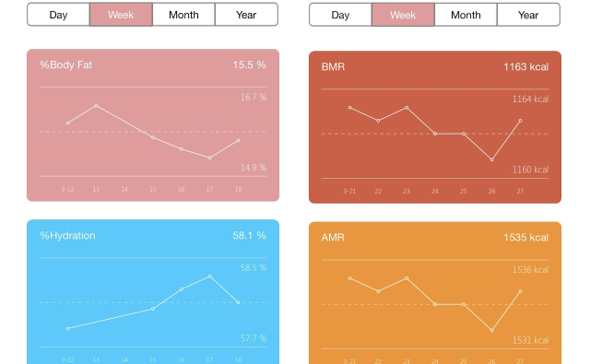Open the %Hydration card
590x364 pixels.
[153, 292]
